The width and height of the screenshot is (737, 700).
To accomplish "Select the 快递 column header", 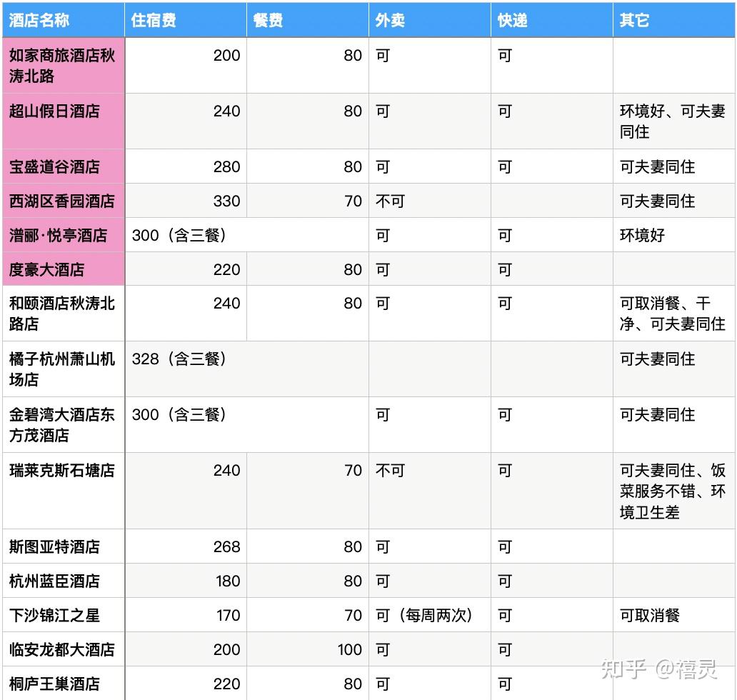I will [552, 20].
